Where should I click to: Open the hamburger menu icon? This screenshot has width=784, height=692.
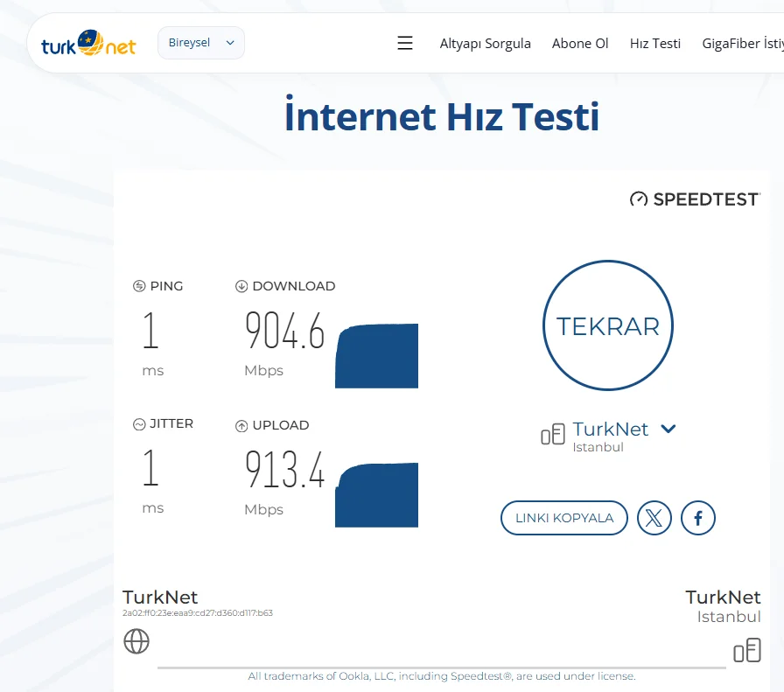coord(405,43)
